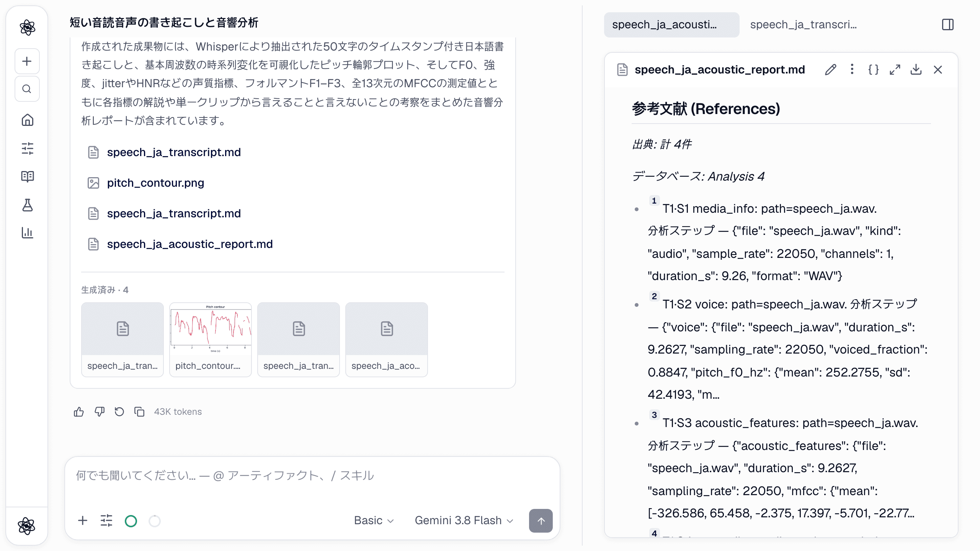Open the bar chart analytics icon in sidebar
This screenshot has width=980, height=551.
click(x=27, y=233)
